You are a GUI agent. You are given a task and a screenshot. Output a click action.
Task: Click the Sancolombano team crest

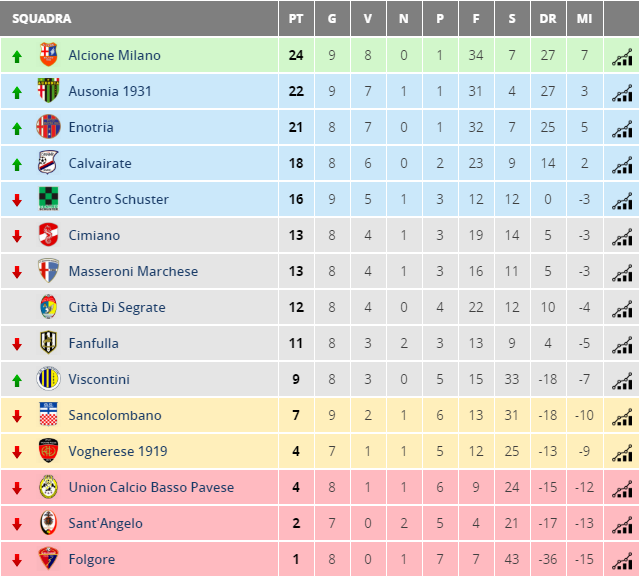tap(48, 414)
